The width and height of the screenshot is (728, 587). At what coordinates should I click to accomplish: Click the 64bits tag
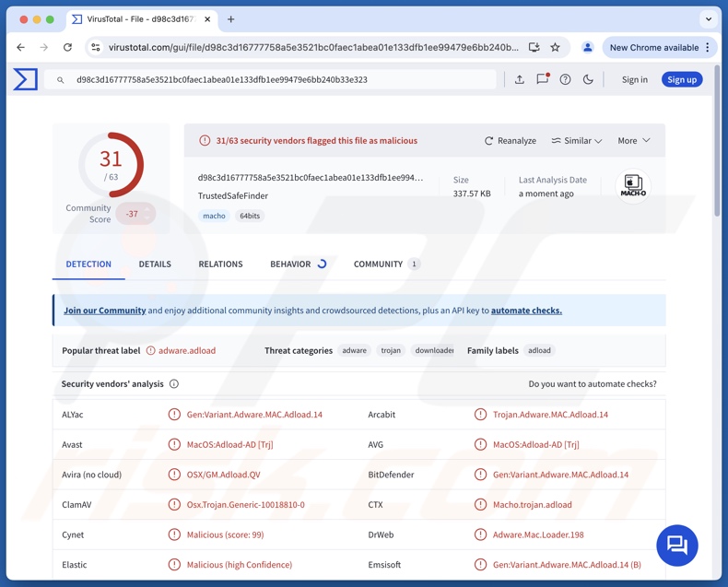250,216
